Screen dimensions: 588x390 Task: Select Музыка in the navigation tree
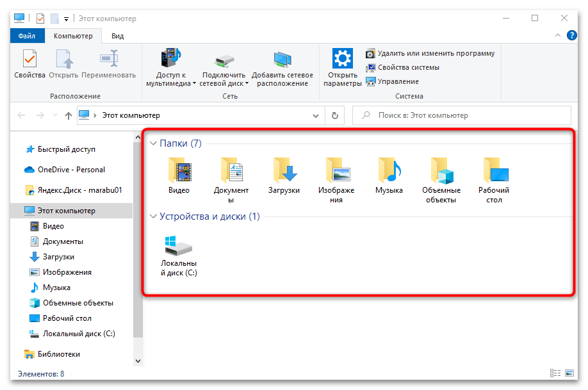click(x=50, y=288)
